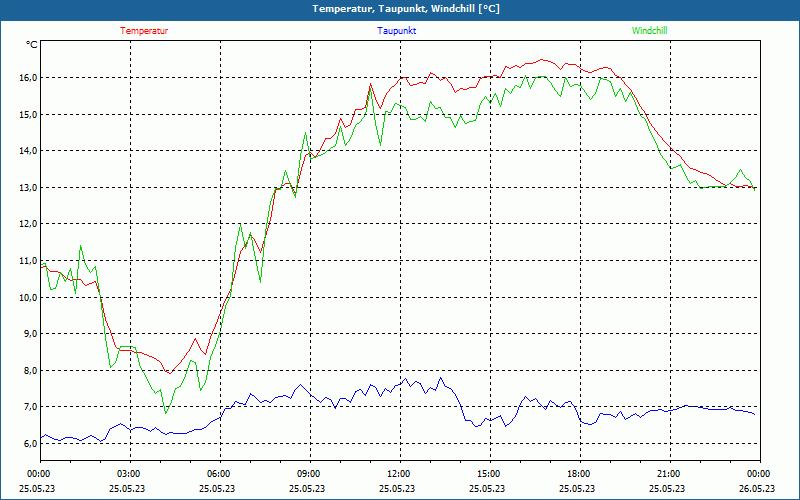Click the 15:00 time axis label
The width and height of the screenshot is (800, 500).
pyautogui.click(x=490, y=474)
